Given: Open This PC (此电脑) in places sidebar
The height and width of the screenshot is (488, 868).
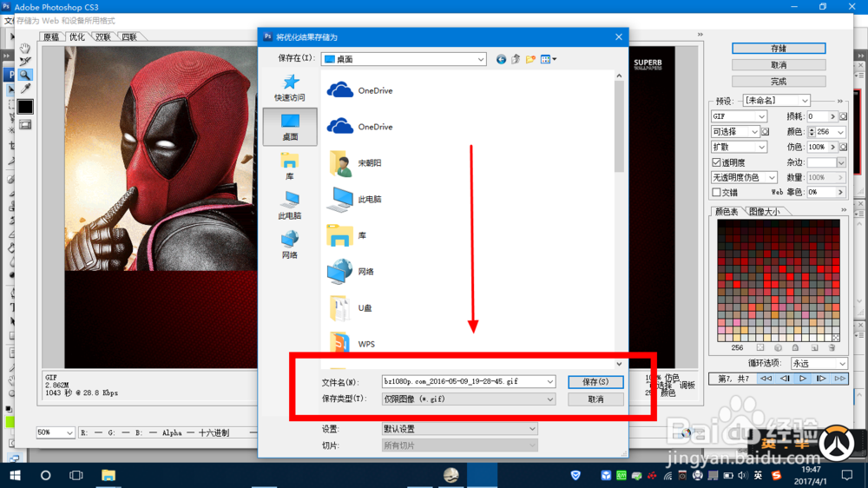Looking at the screenshot, I should (x=290, y=206).
